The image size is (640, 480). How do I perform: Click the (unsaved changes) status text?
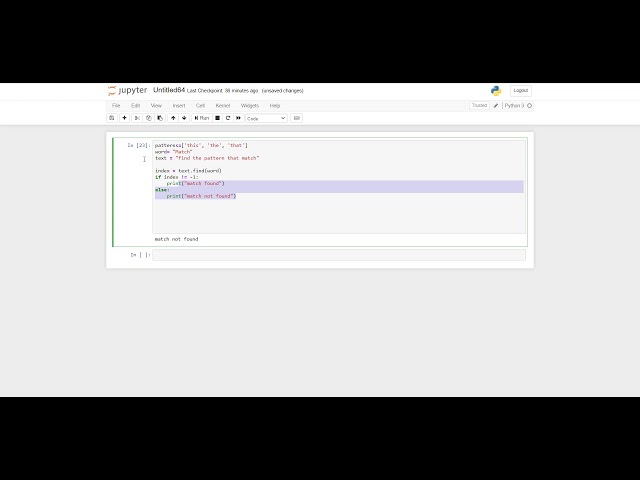click(282, 91)
